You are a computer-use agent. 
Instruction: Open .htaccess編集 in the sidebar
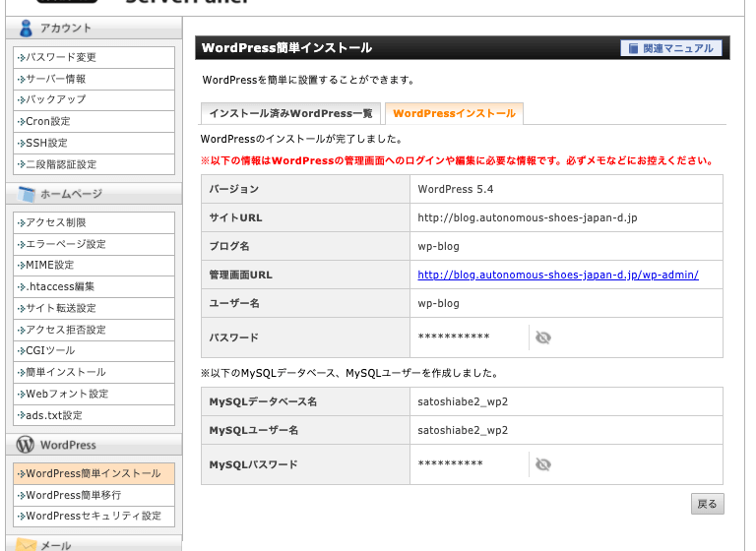coord(60,286)
